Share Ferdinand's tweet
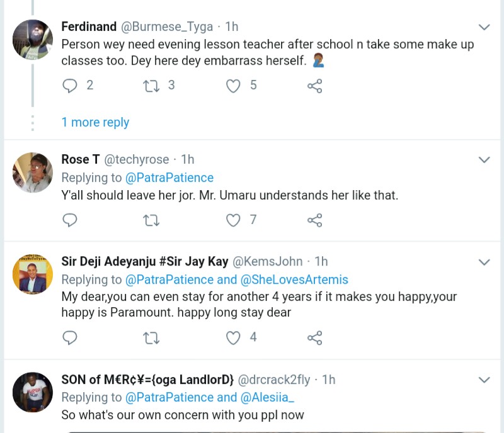The image size is (504, 433). tap(314, 86)
